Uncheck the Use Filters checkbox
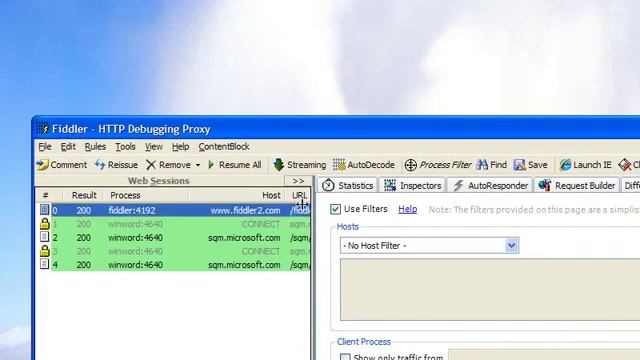The image size is (640, 360). [335, 209]
